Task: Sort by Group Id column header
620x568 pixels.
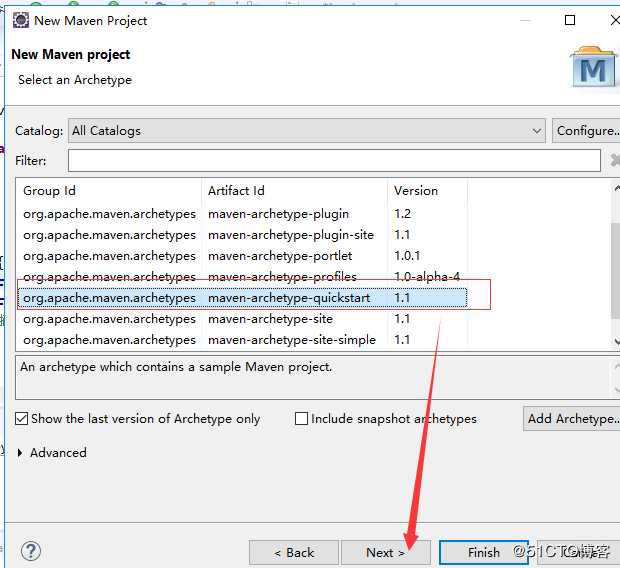Action: pos(109,191)
